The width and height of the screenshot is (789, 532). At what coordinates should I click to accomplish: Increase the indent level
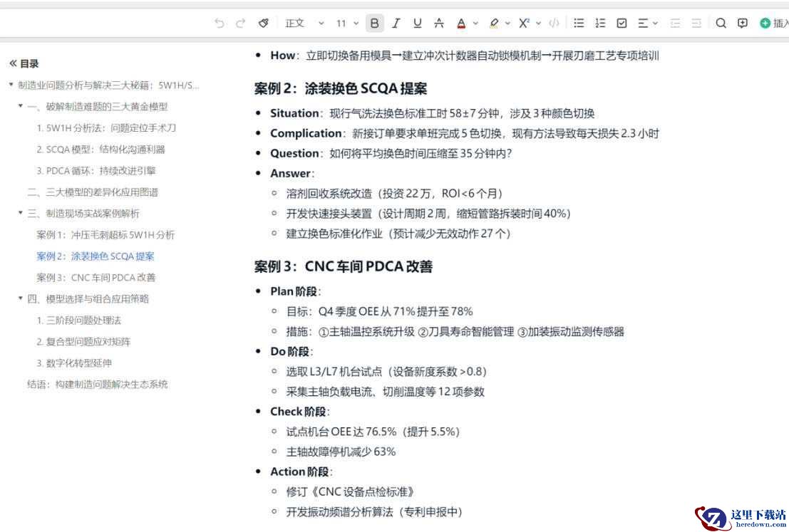point(696,23)
